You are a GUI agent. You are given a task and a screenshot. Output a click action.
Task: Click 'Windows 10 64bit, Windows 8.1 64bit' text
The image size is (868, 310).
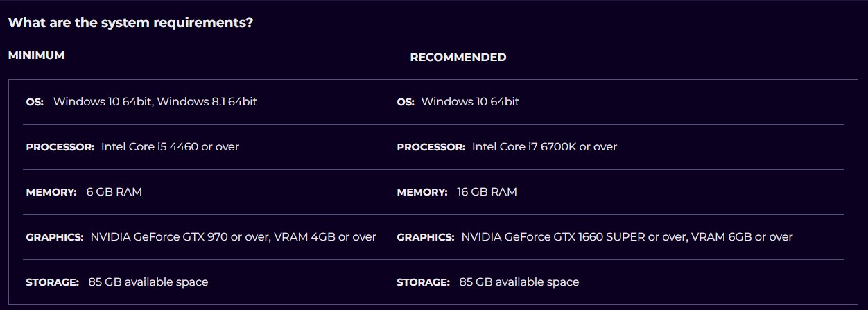click(155, 102)
